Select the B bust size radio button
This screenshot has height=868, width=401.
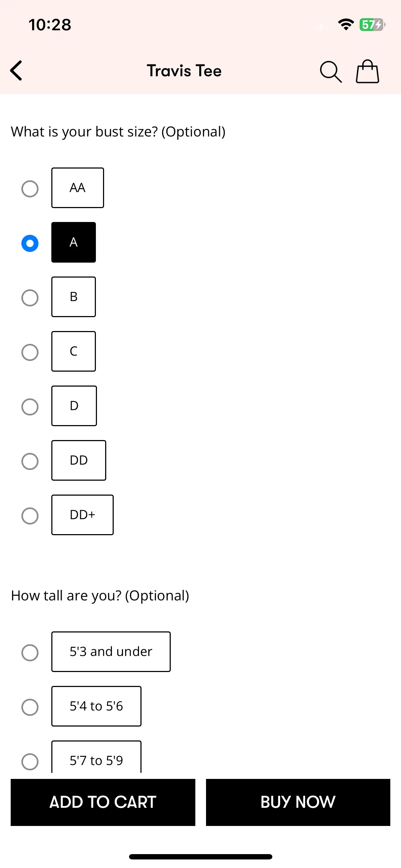pos(30,298)
